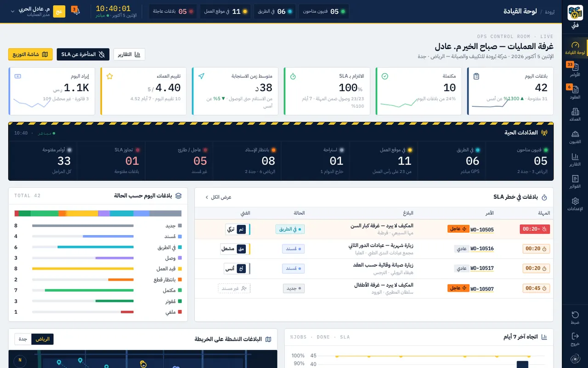Click the فنيون متاحون 05 header chip

(324, 11)
